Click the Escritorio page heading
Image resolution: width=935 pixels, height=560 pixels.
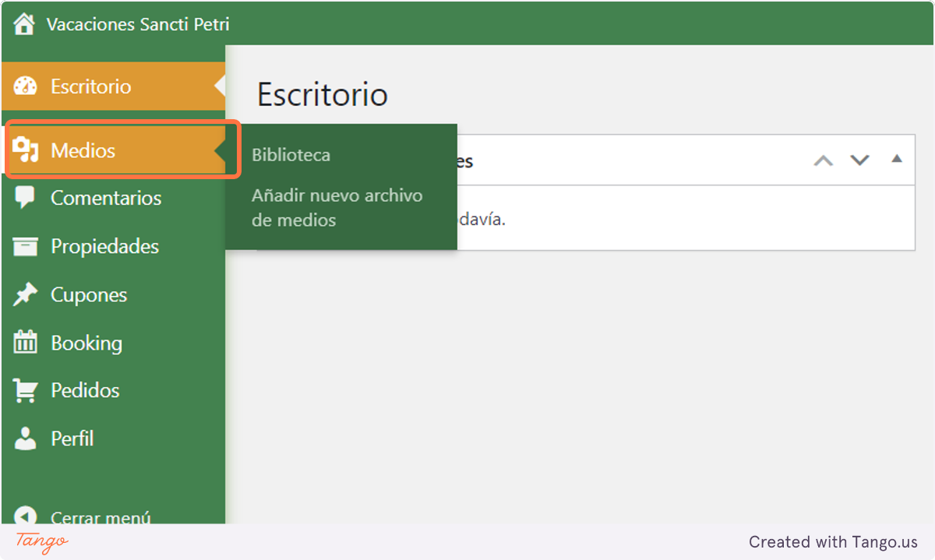[x=323, y=94]
